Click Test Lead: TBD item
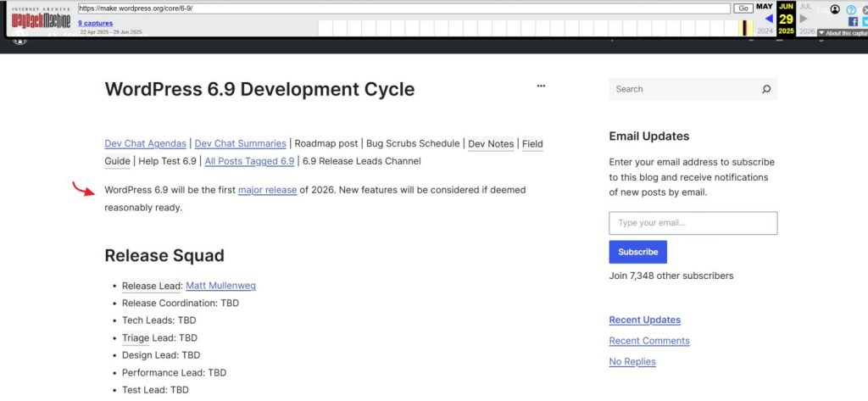This screenshot has width=868, height=401. (155, 390)
